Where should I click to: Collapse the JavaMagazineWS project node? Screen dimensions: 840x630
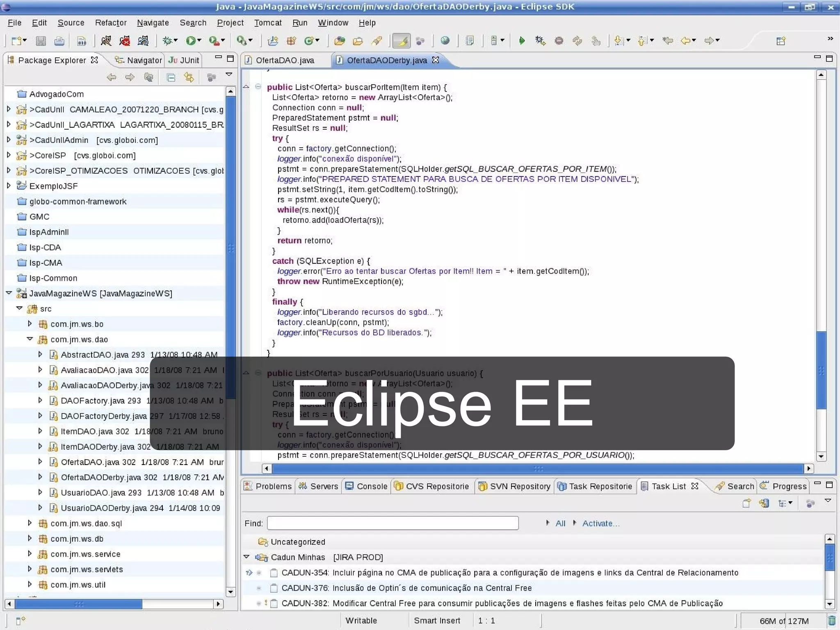point(9,293)
